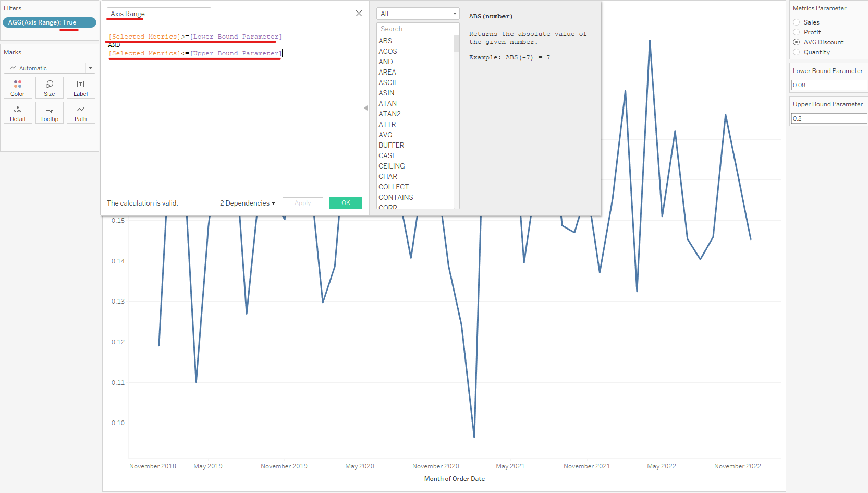Select the Sales radio option
Image resolution: width=868 pixels, height=493 pixels.
click(x=796, y=22)
